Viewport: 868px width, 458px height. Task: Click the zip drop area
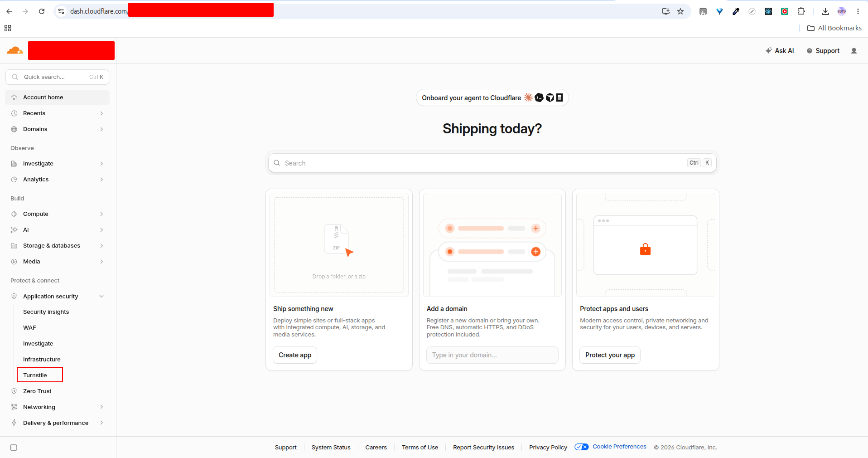pyautogui.click(x=339, y=245)
